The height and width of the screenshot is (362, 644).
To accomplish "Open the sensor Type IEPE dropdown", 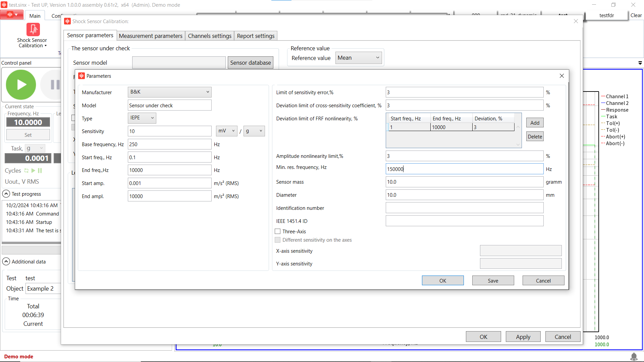I will (142, 118).
